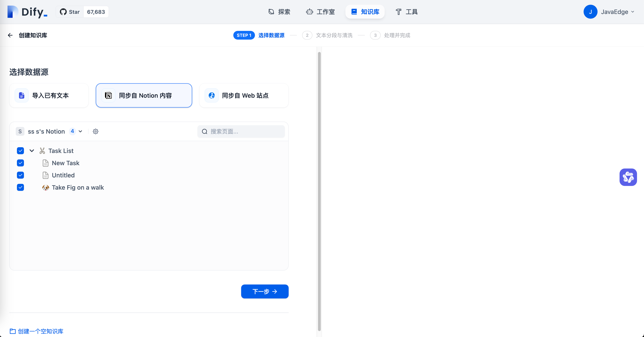Open 探索 via the compass icon
644x337 pixels.
271,12
